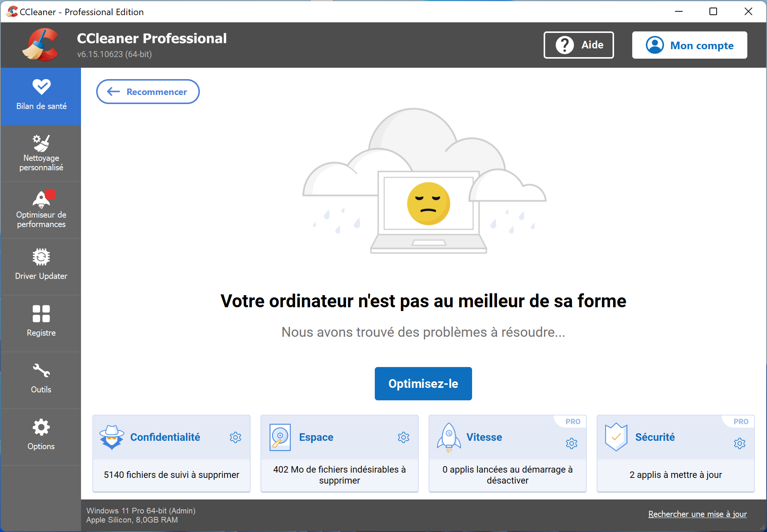Launch optimization with Optimisez-le
This screenshot has height=532, width=767.
tap(423, 383)
